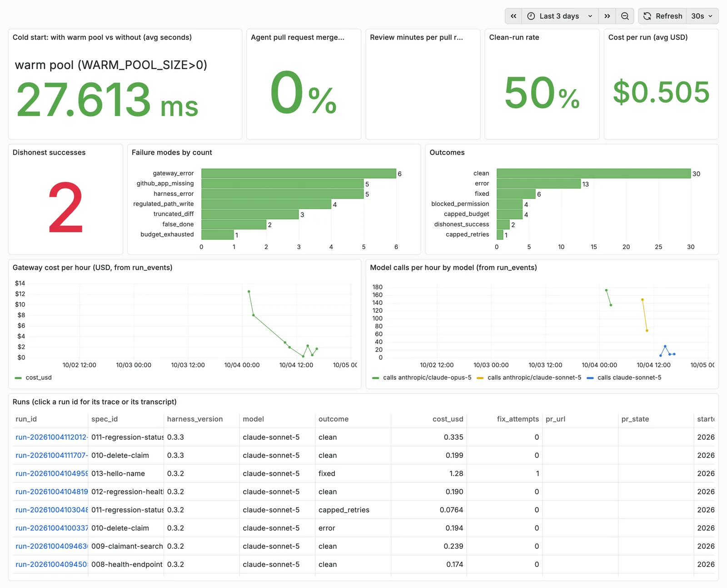Click the Gateway cost per hour panel title
This screenshot has width=727, height=588.
(x=93, y=268)
